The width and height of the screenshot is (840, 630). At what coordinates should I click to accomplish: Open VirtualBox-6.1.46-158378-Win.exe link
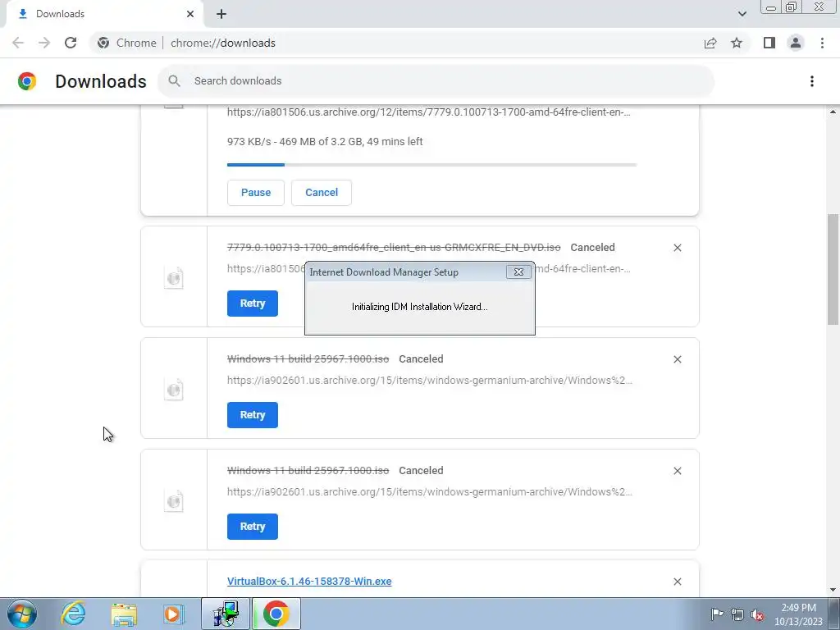point(309,582)
